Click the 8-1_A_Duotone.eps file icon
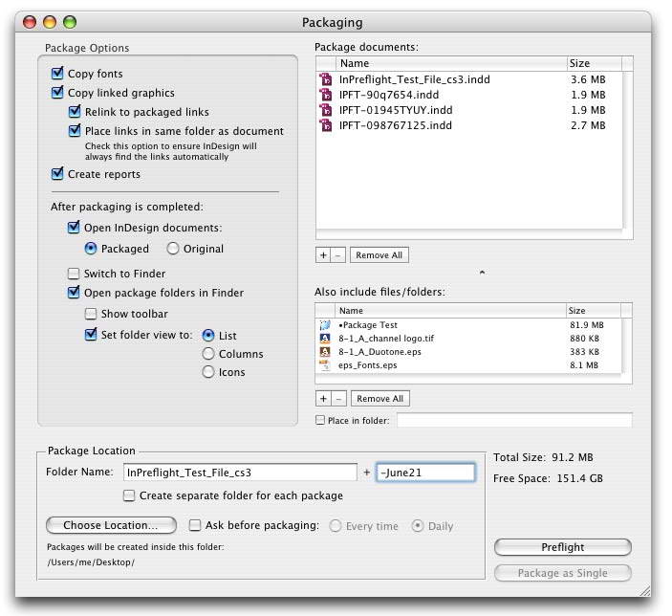Viewport: 672px width, 616px height. 325,352
